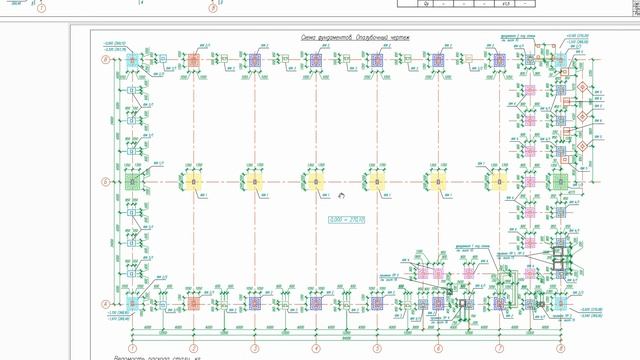The image size is (640, 360).
Task: Pick axis bubble 7 below the plan
Action: 500,349
